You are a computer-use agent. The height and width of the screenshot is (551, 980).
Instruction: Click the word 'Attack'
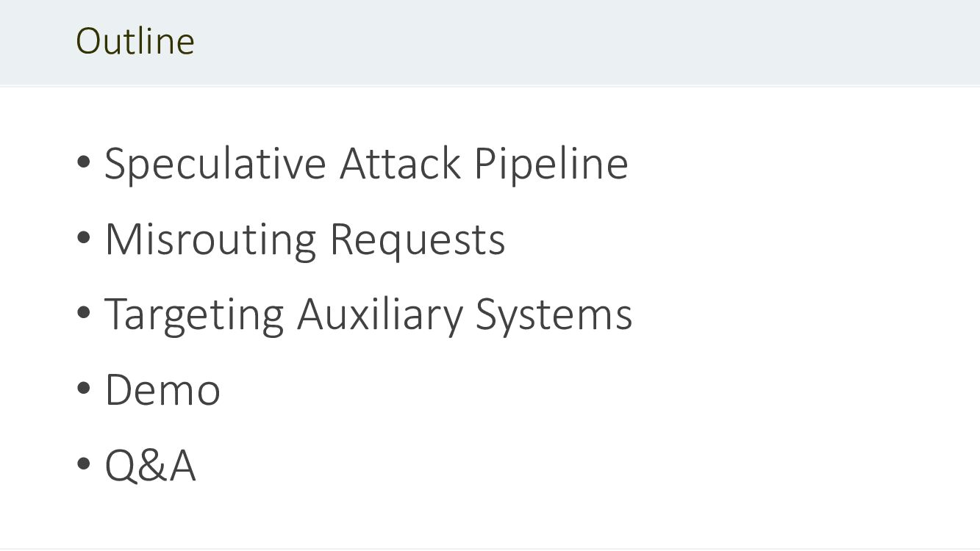[400, 163]
